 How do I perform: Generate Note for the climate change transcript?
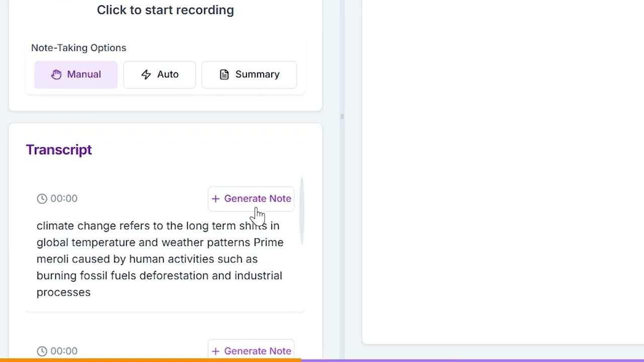pyautogui.click(x=251, y=199)
